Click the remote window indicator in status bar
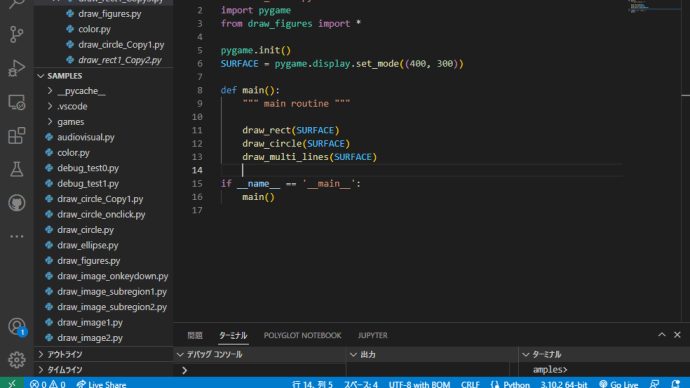 tap(12, 384)
